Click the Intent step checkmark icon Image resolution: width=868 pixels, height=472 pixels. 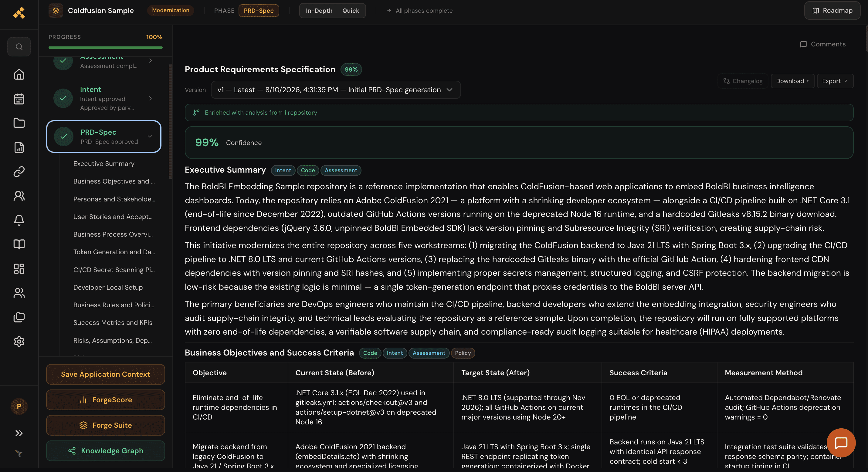[x=63, y=98]
